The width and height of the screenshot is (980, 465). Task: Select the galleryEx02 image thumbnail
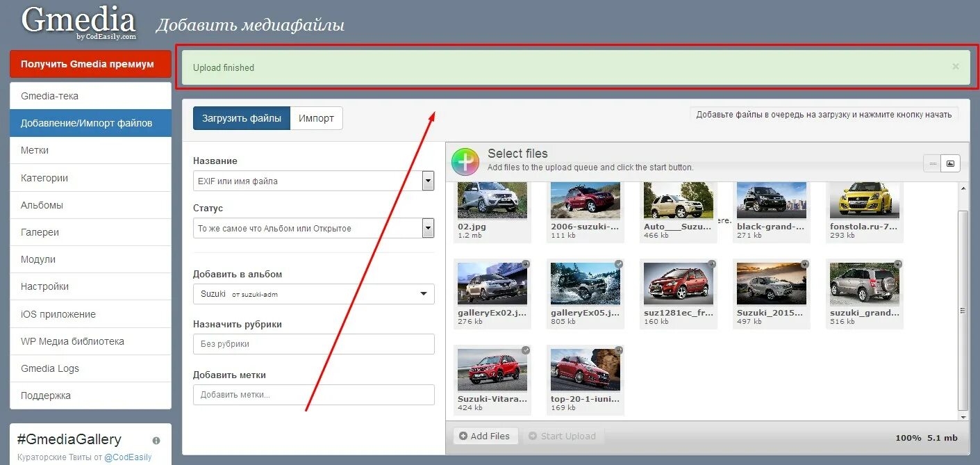point(492,284)
